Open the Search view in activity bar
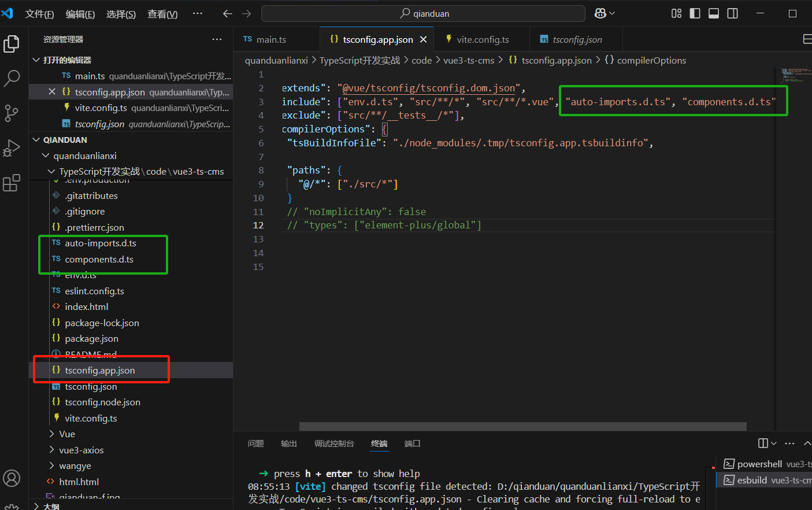Image resolution: width=812 pixels, height=510 pixels. [x=12, y=78]
